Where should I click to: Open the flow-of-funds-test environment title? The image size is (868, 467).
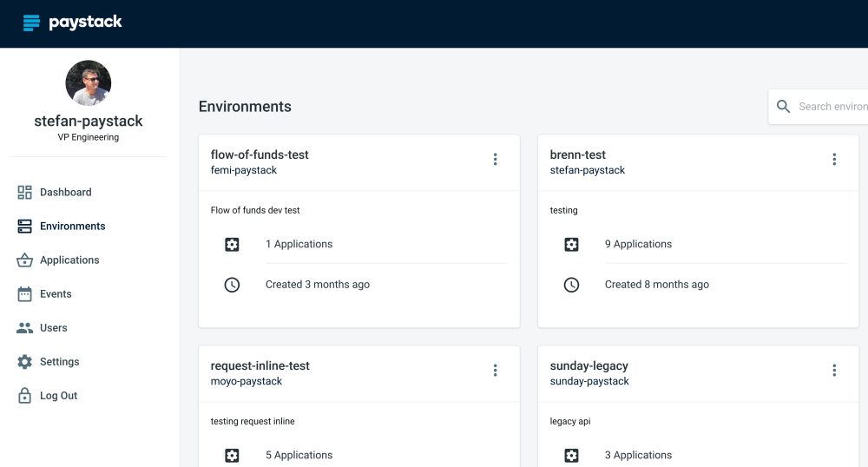[260, 155]
